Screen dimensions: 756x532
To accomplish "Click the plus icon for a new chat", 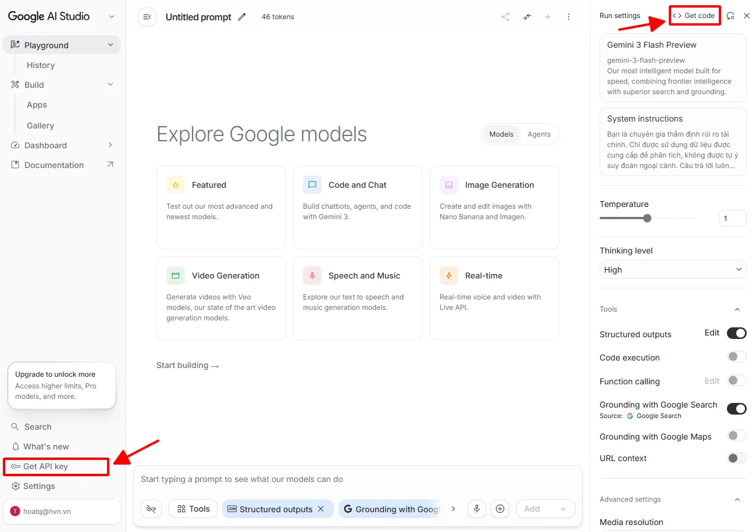I will coord(547,17).
